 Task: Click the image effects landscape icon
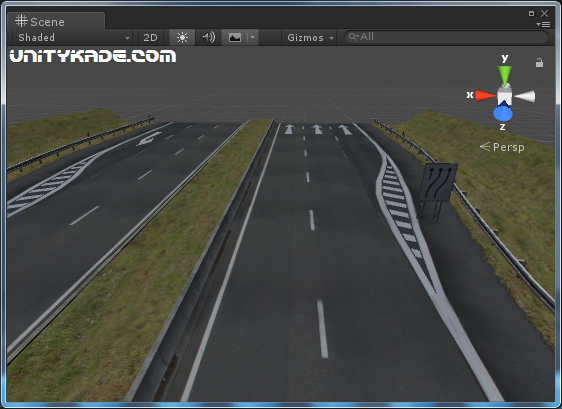234,37
